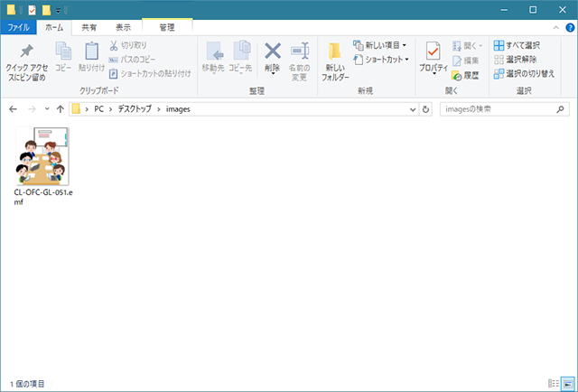This screenshot has width=578, height=392.
Task: Switch to Manage (管理) tab
Action: coord(167,27)
